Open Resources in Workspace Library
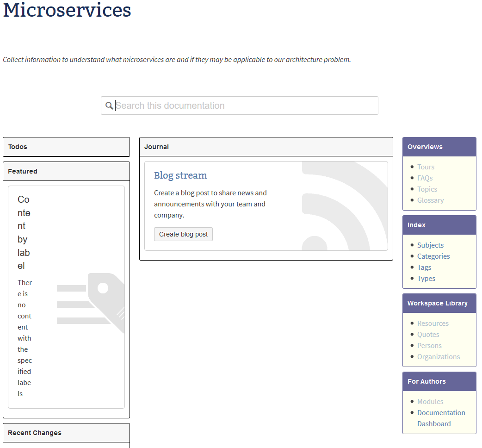This screenshot has width=482, height=448. tap(433, 324)
